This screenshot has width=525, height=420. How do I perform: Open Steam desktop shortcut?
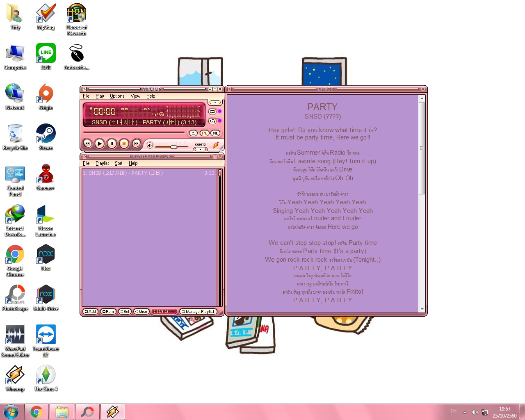pos(46,137)
